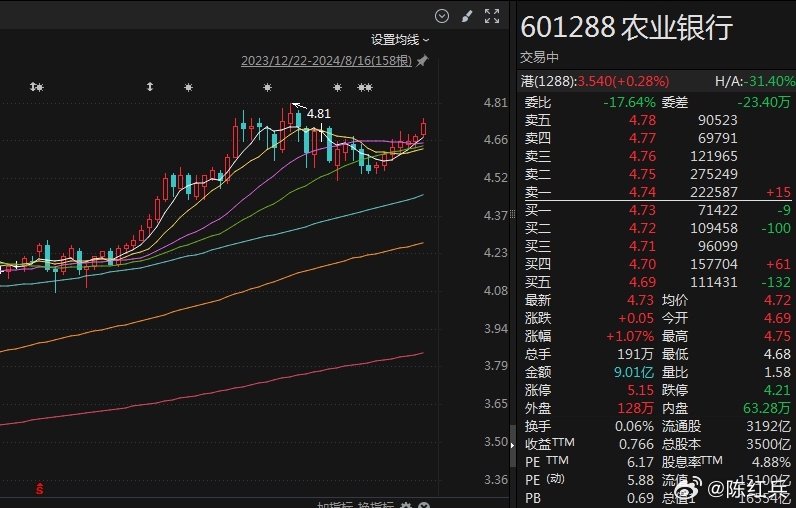796x508 pixels.
Task: Click the 总手 191万 volume value
Action: (x=635, y=354)
